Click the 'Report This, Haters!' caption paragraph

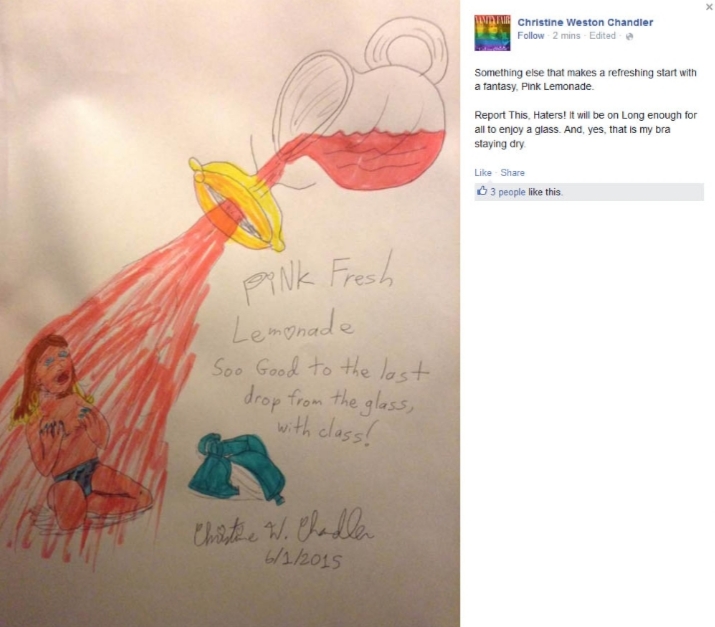click(585, 130)
